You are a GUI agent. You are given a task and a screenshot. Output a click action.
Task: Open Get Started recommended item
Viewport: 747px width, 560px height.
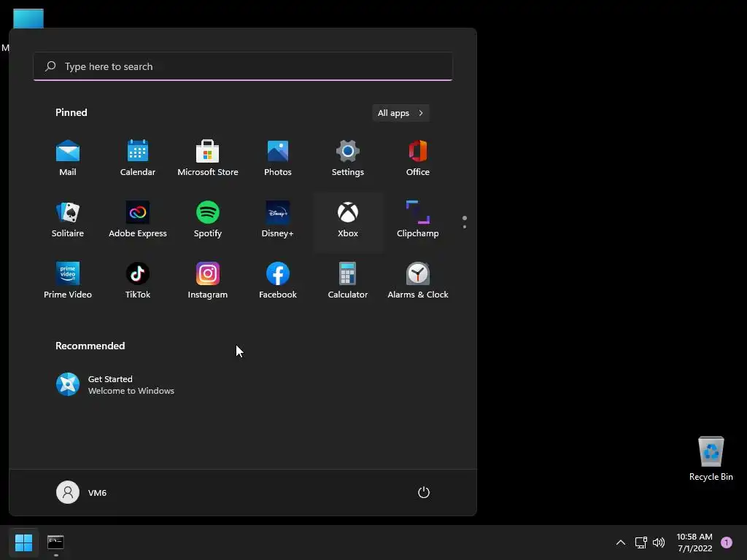115,385
